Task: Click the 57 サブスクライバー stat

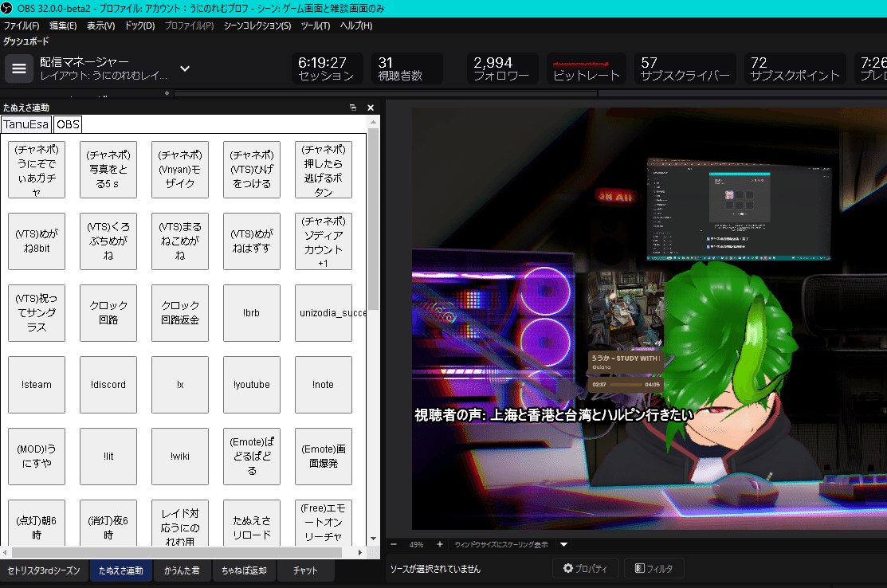Action: tap(685, 69)
